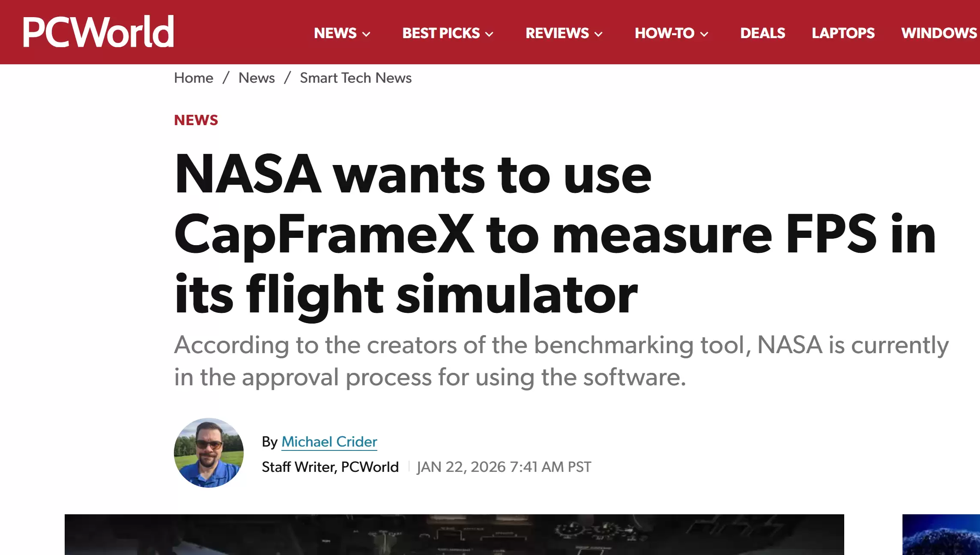Go to Home breadcrumb link
980x555 pixels.
193,78
